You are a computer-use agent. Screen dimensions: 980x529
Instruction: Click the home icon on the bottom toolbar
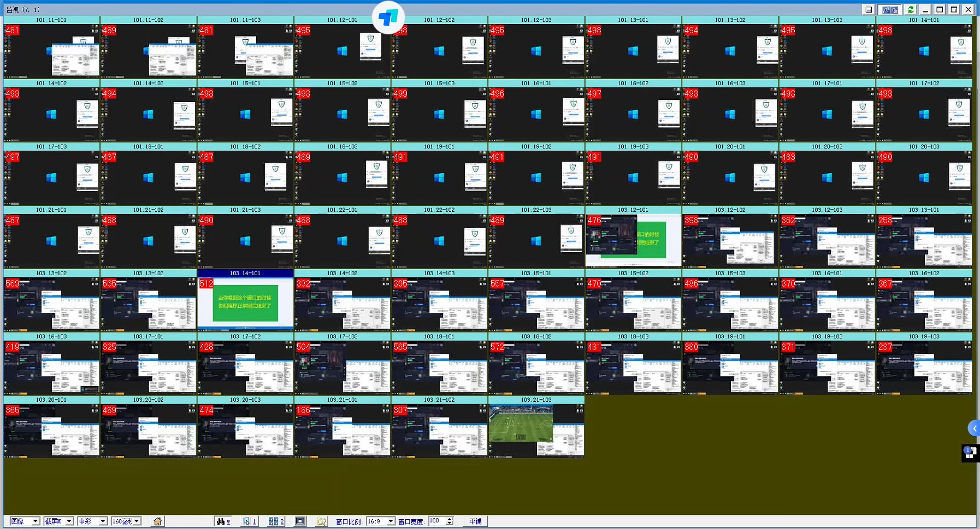pos(158,521)
